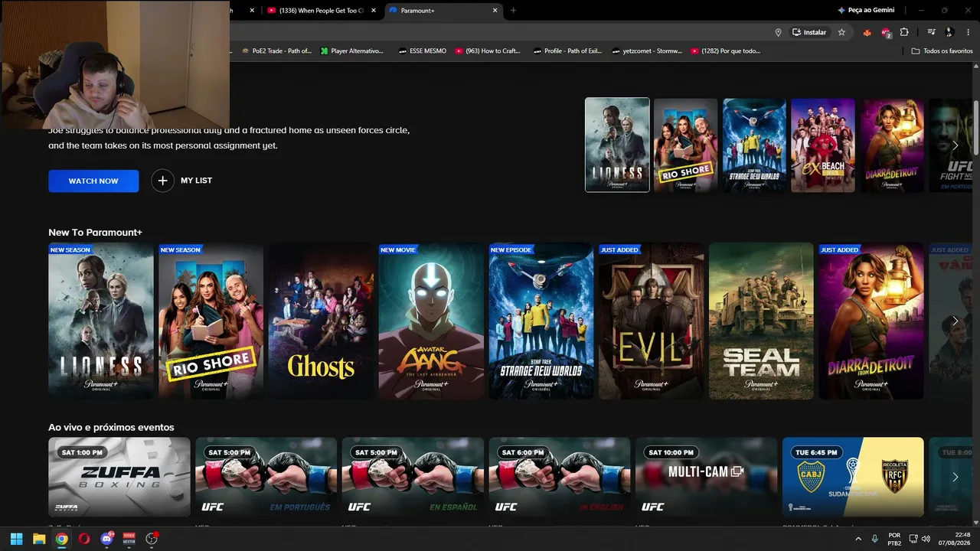This screenshot has height=551, width=980.
Task: Open UFC En Español 5:00 PM event
Action: 413,477
